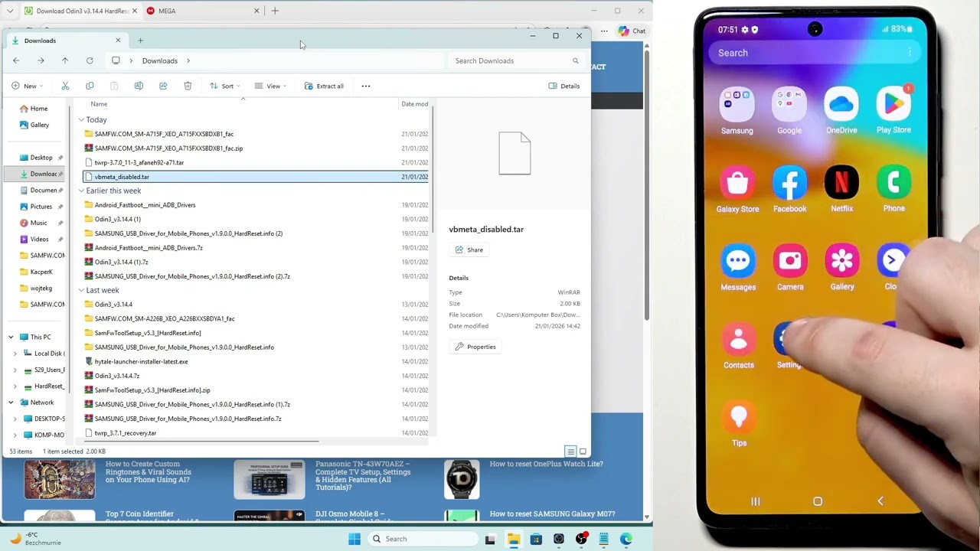This screenshot has height=551, width=980.
Task: Click Properties button in details pane
Action: click(475, 347)
